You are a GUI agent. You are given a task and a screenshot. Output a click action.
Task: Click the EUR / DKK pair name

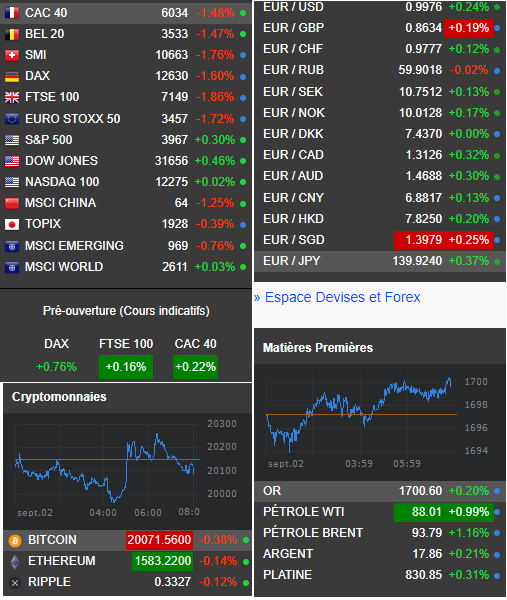[293, 134]
